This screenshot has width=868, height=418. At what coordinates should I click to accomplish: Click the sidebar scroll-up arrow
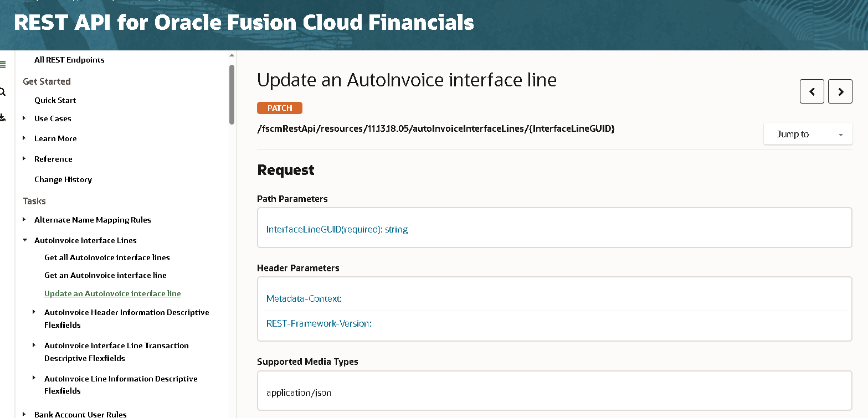pos(232,55)
